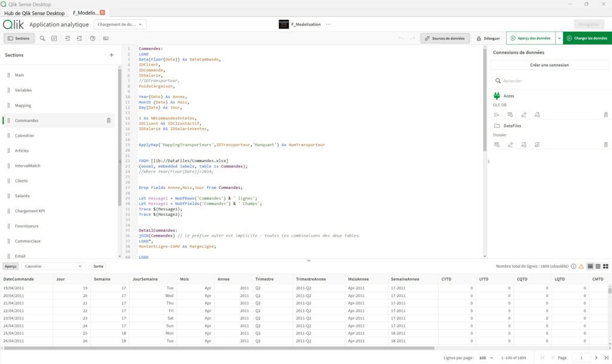Edit the Acess connection pencil icon
Screen dimensions: 612x364
click(524, 115)
